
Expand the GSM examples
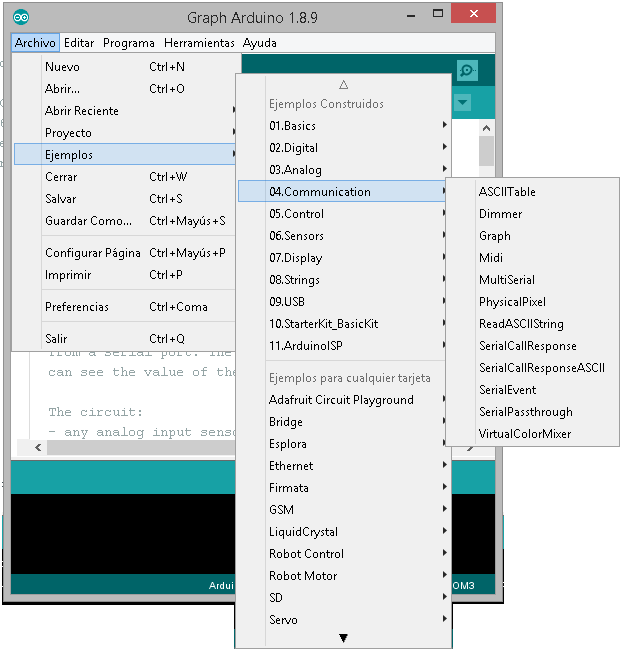pos(344,510)
